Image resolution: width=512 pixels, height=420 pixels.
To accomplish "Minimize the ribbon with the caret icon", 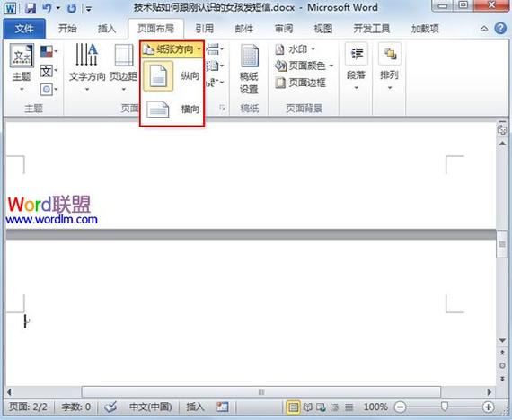I will pos(484,29).
